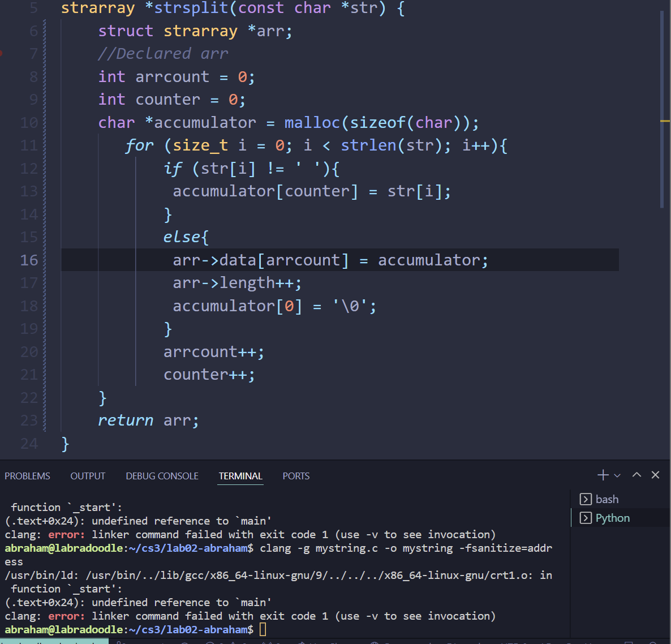This screenshot has width=671, height=644.
Task: Click the new terminal plus icon
Action: pyautogui.click(x=603, y=475)
